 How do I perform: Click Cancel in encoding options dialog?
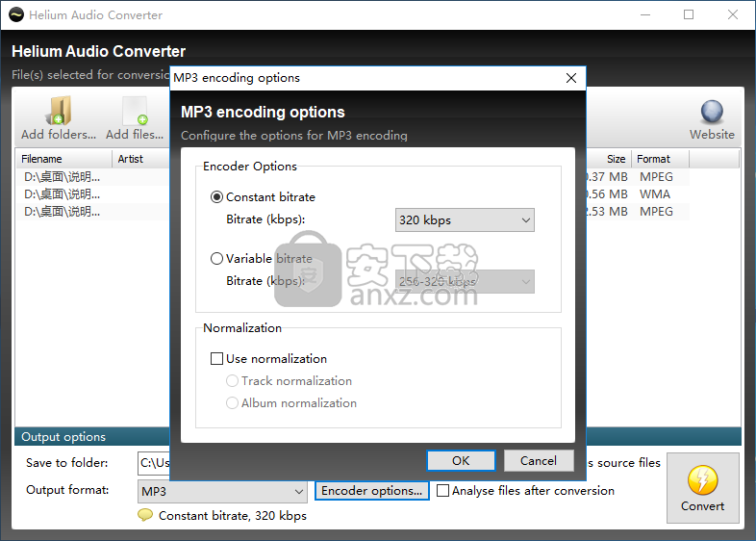539,461
